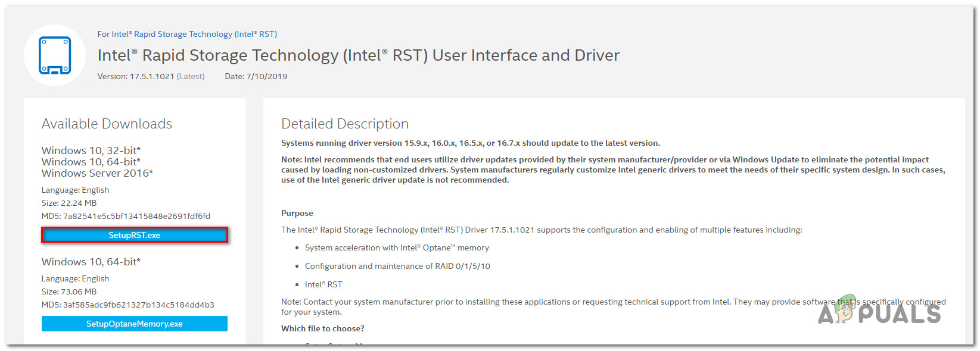Click the Available Downloads heading
The width and height of the screenshot is (980, 351).
pos(107,124)
